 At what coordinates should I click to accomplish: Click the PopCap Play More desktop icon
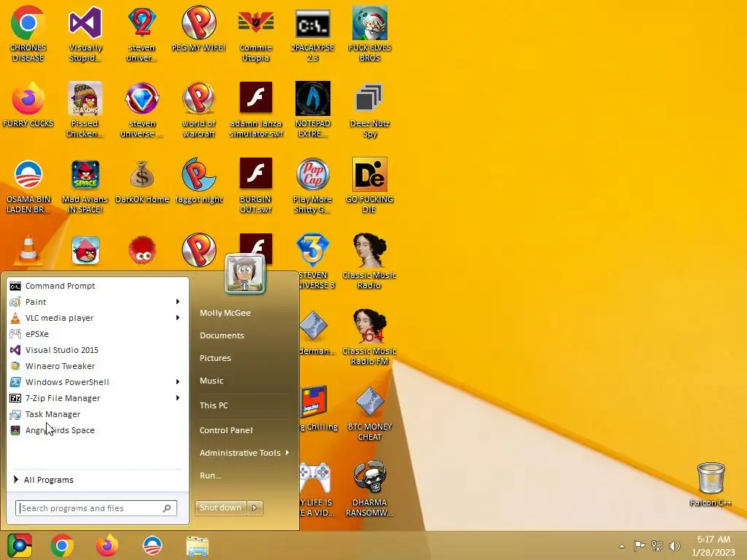pyautogui.click(x=312, y=186)
